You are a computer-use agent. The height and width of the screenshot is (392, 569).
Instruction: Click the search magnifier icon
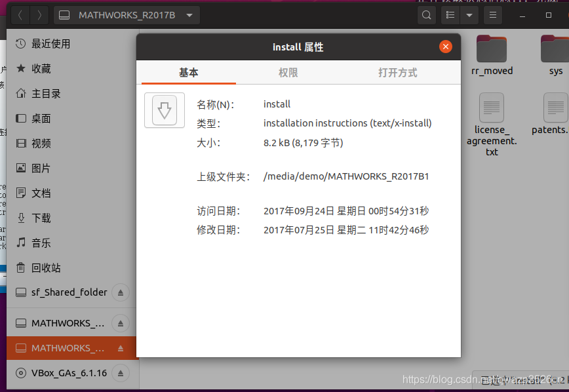pos(426,15)
